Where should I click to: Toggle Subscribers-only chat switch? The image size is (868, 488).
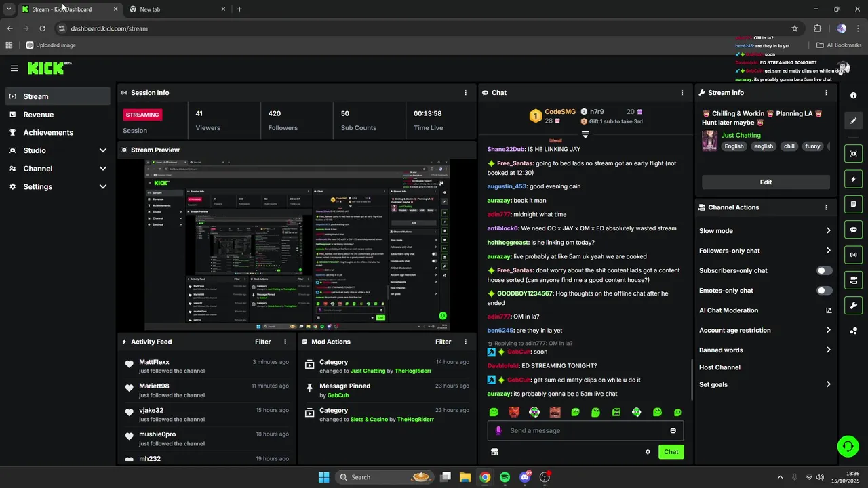[x=824, y=270]
